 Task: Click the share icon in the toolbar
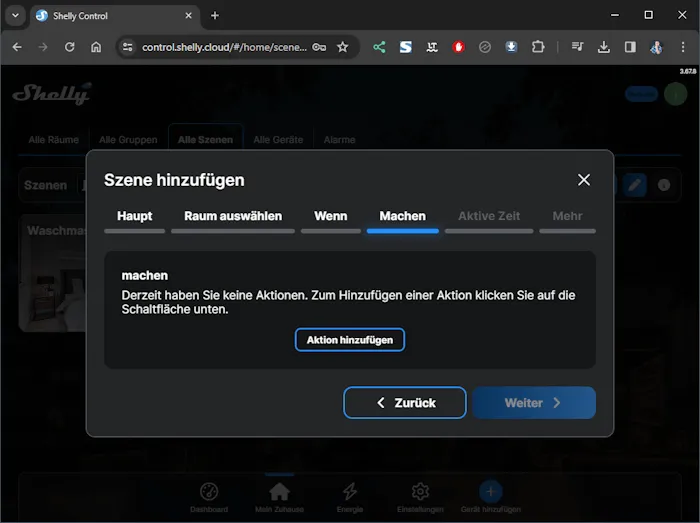pyautogui.click(x=380, y=47)
